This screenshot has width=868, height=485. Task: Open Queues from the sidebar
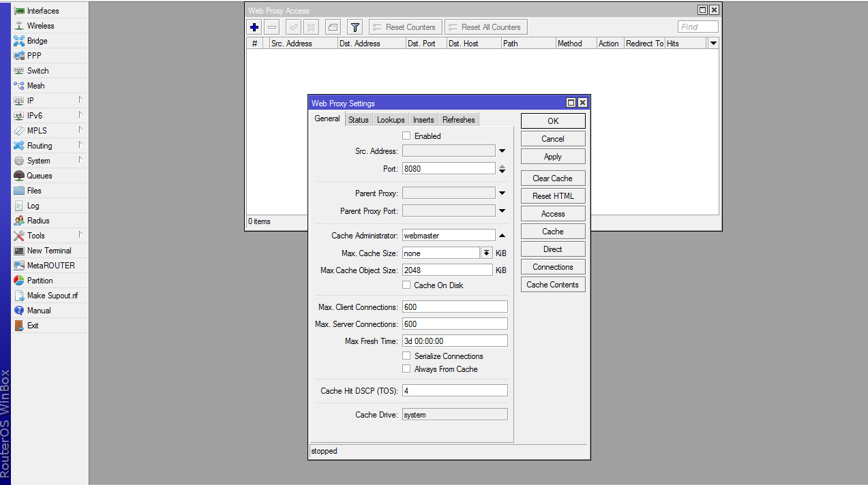pos(39,176)
